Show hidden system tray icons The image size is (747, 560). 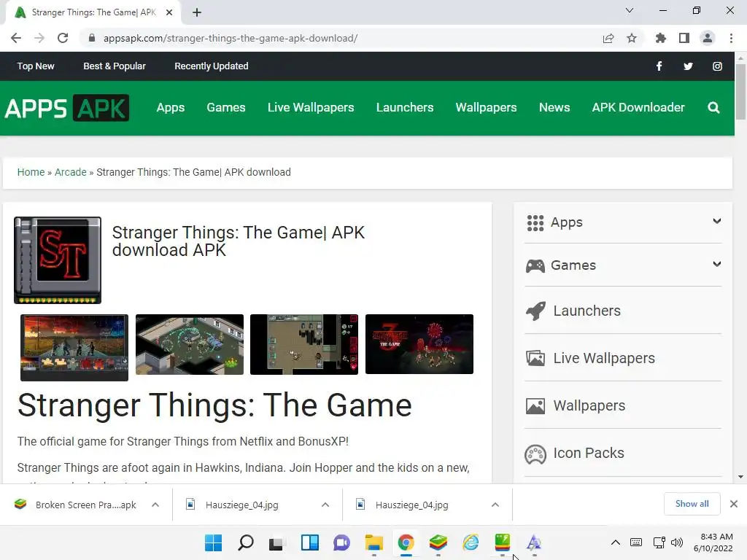click(x=615, y=542)
